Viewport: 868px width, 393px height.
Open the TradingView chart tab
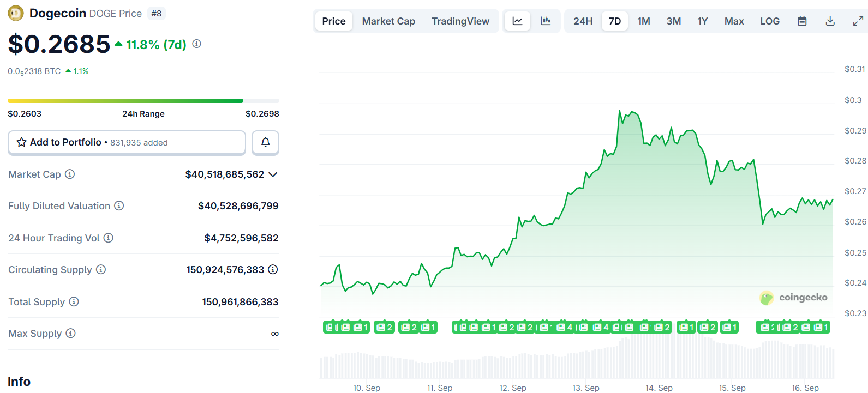point(460,21)
